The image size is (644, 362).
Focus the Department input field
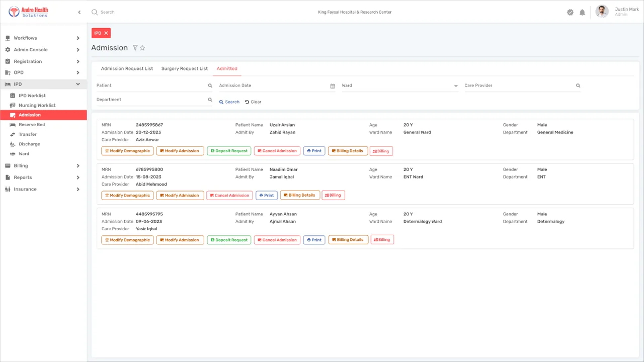[x=151, y=100]
